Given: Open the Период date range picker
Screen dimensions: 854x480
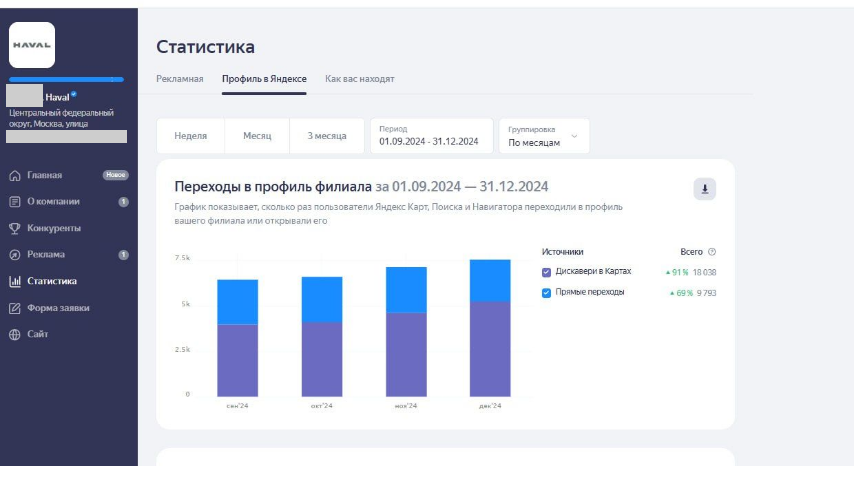Looking at the screenshot, I should [431, 136].
